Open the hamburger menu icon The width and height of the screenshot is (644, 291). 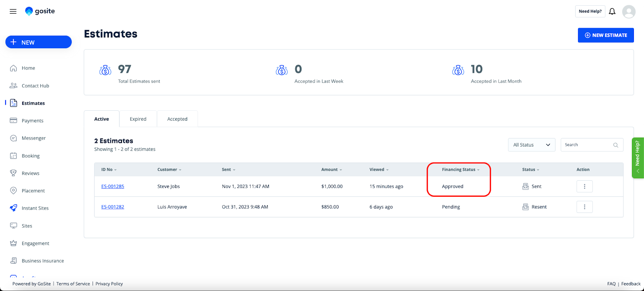pyautogui.click(x=13, y=11)
